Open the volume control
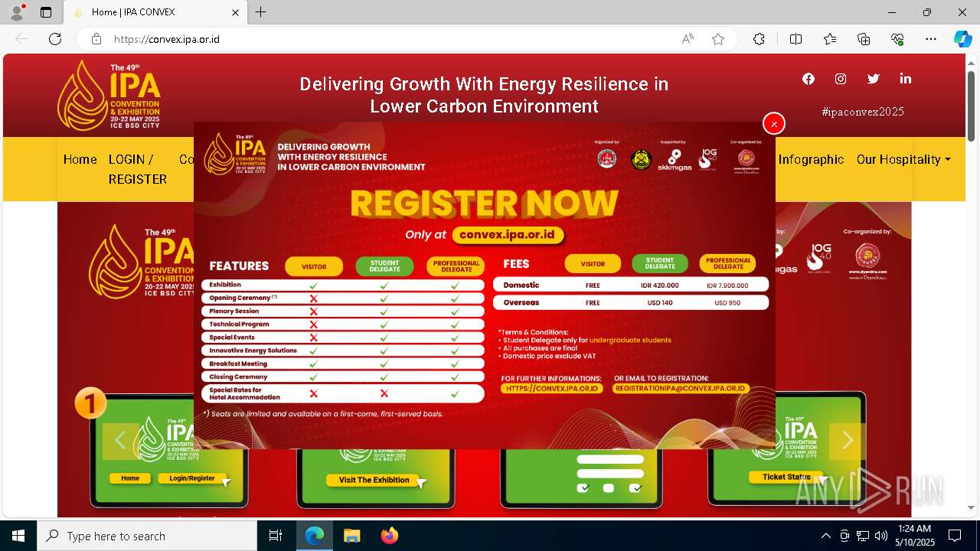The width and height of the screenshot is (980, 551). tap(881, 536)
